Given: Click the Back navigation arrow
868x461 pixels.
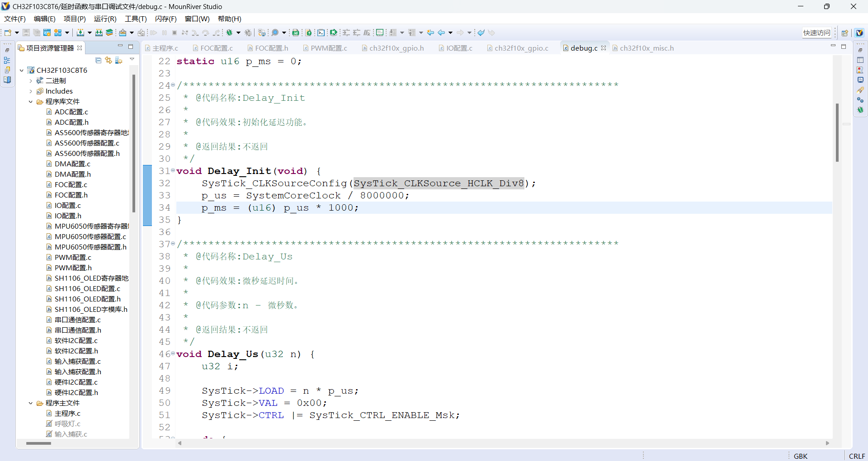Looking at the screenshot, I should click(441, 33).
